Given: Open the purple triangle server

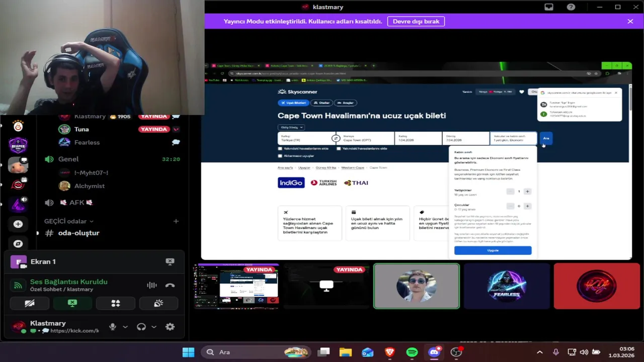Looking at the screenshot, I should (x=18, y=204).
